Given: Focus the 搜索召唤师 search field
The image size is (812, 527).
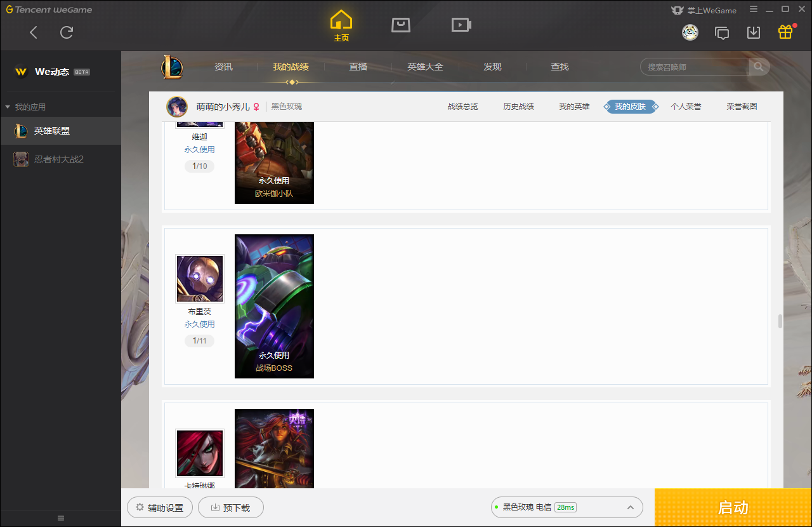Looking at the screenshot, I should coord(695,67).
